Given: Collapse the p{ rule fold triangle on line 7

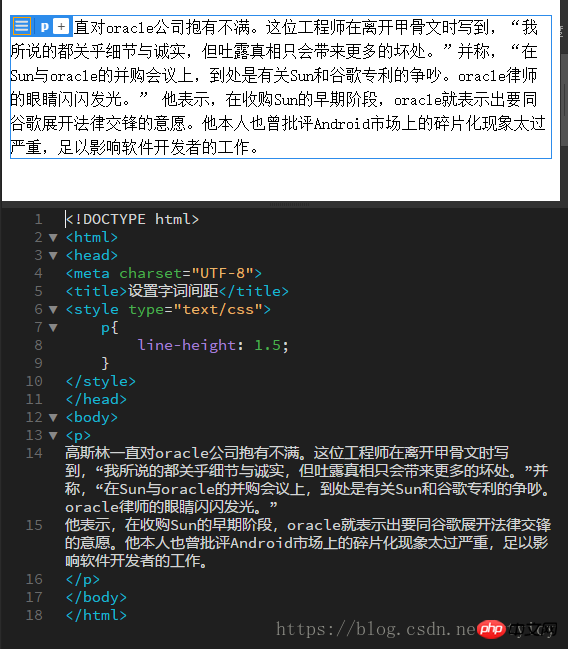Looking at the screenshot, I should click(x=53, y=328).
